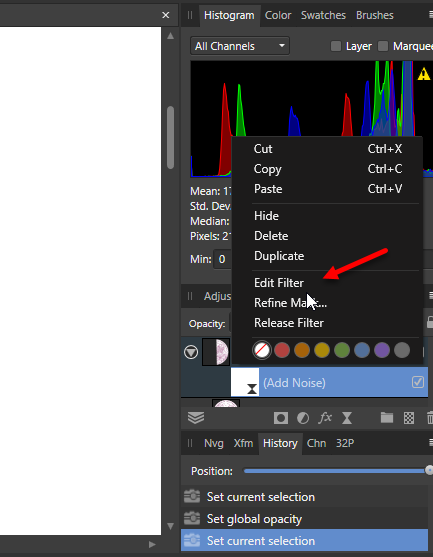Collapse the parent layer disclosure triangle
This screenshot has width=433, height=557.
coord(191,352)
